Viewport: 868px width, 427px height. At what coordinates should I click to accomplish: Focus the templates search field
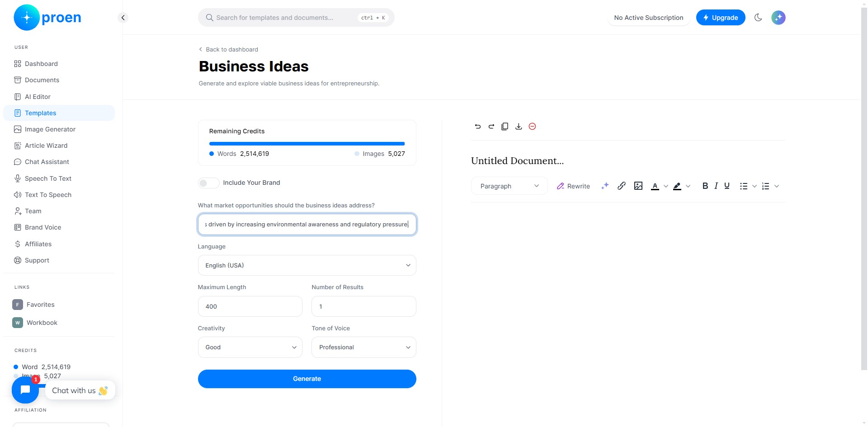click(296, 18)
